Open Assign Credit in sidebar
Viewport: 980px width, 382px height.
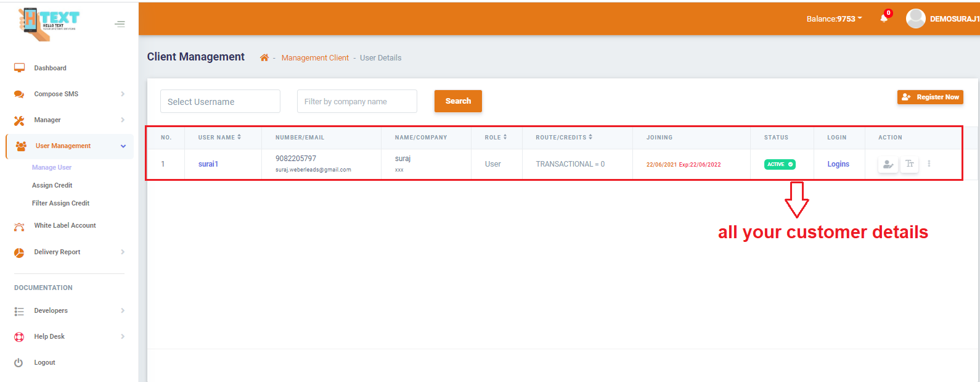point(52,185)
